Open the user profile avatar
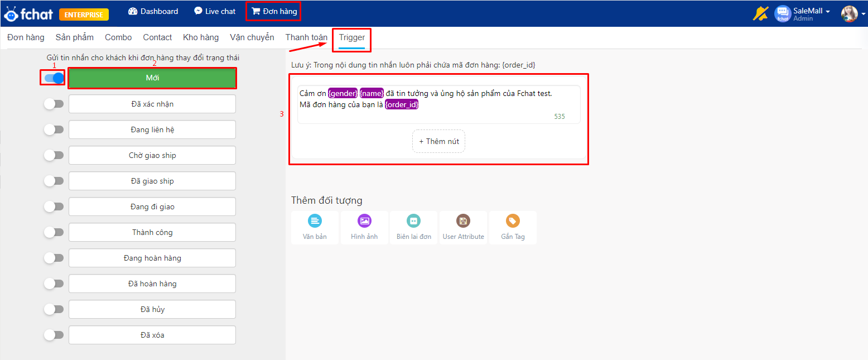868x360 pixels. click(x=849, y=14)
